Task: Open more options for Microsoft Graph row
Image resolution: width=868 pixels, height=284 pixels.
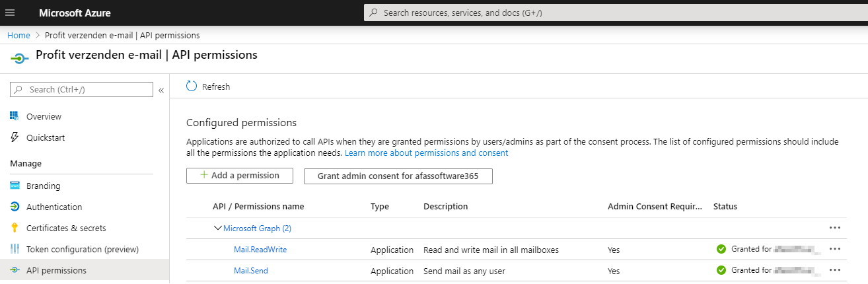Action: coord(834,228)
